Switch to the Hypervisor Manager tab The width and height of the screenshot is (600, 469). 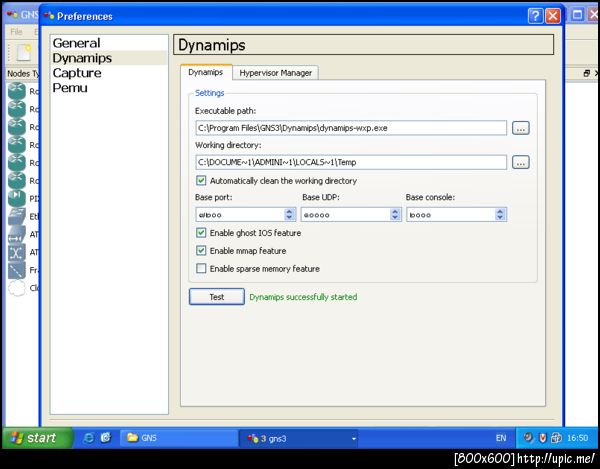(x=276, y=73)
